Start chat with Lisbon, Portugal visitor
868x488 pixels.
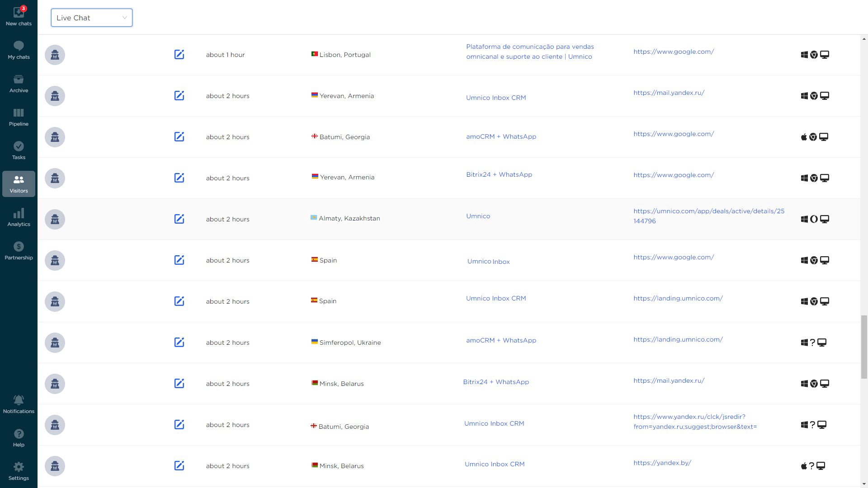tap(179, 55)
